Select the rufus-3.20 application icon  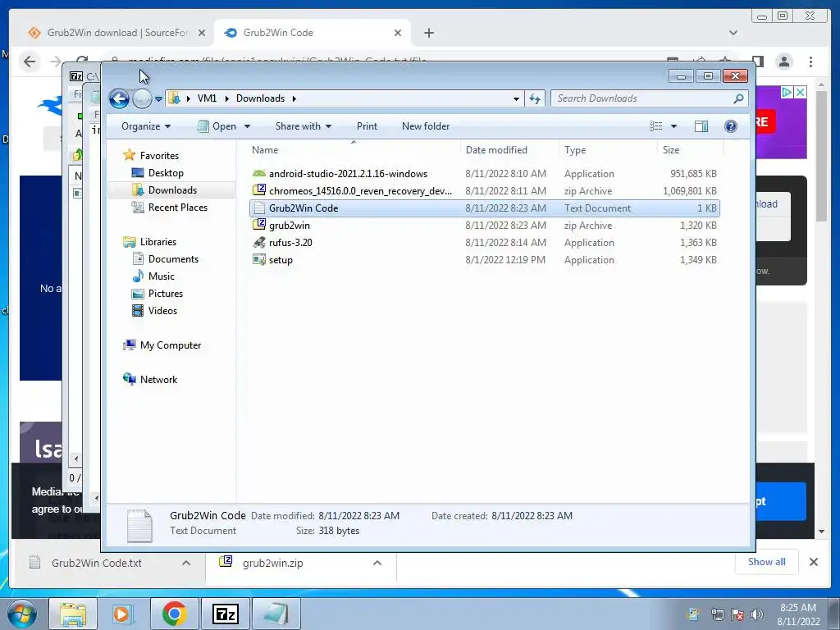point(259,242)
